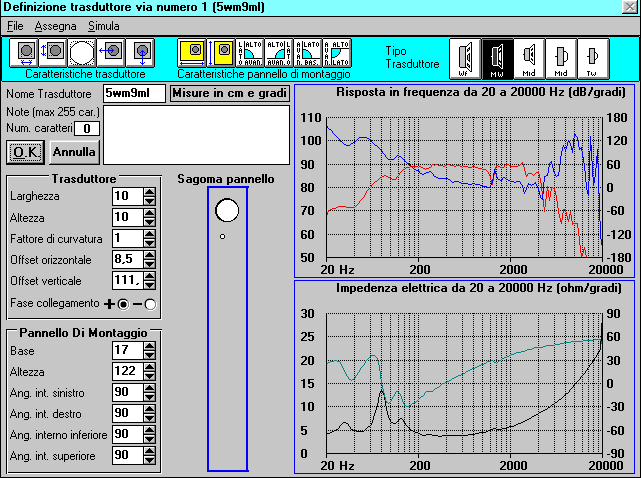Increase Offset orizzontale value

(150, 255)
